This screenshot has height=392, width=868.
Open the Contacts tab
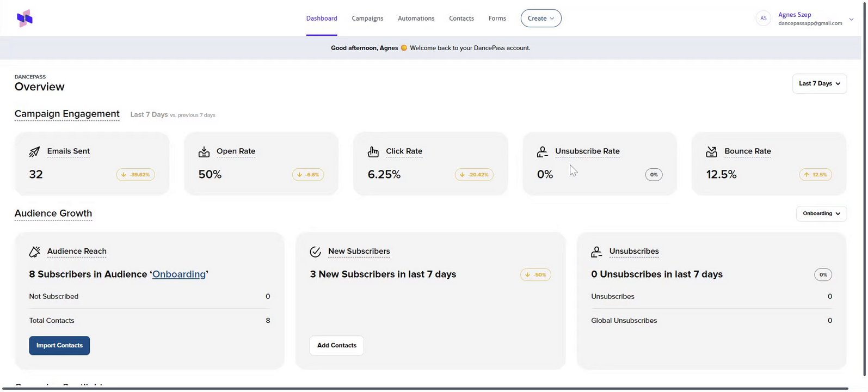(x=461, y=19)
